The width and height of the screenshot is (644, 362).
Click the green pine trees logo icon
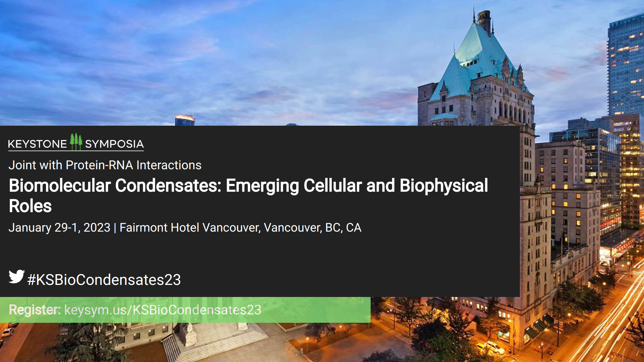click(x=76, y=142)
